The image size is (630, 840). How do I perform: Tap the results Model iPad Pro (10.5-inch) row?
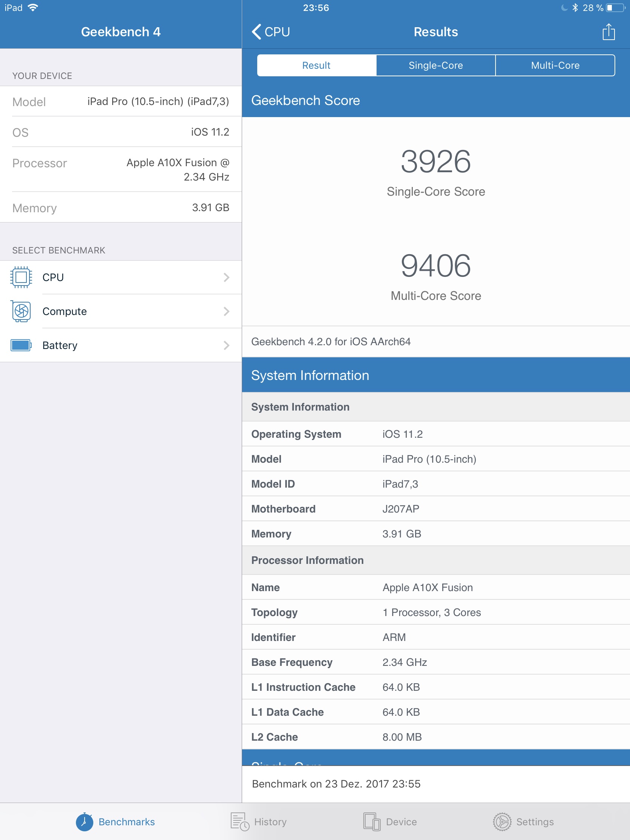click(436, 459)
